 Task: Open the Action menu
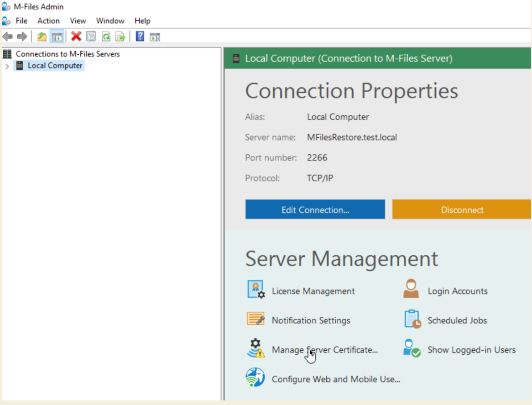48,21
